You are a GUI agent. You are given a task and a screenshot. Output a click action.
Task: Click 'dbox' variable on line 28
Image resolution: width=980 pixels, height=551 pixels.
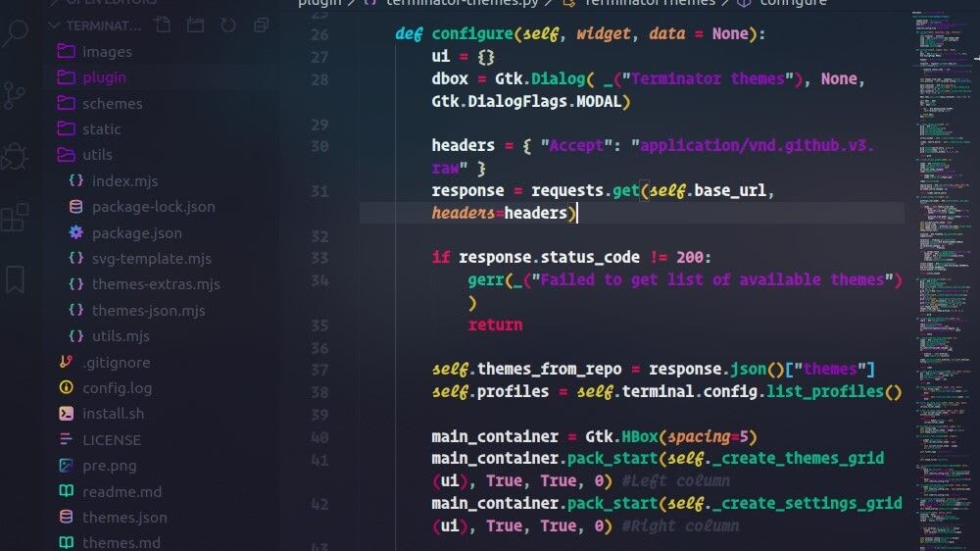coord(450,78)
